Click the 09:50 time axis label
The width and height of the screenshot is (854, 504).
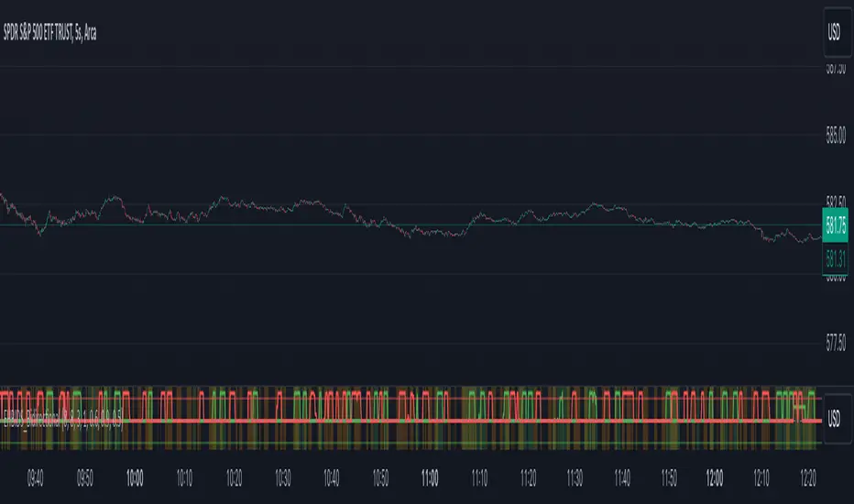coord(85,476)
